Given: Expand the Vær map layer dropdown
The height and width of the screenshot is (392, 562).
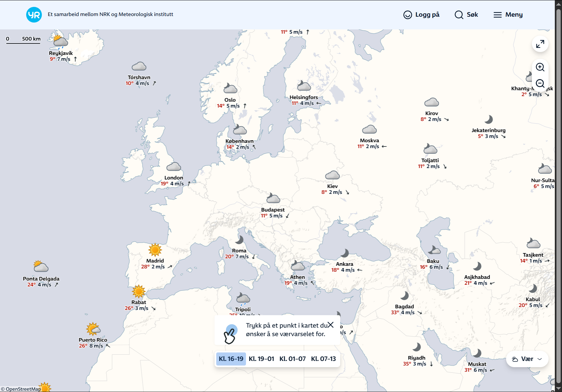Looking at the screenshot, I should [527, 359].
